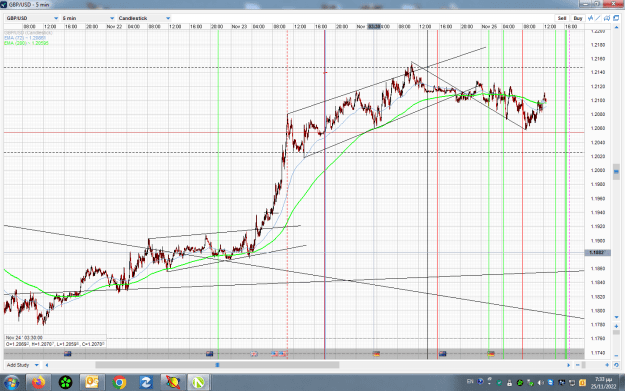Open the 5 min timeframe dropdown

(88, 18)
